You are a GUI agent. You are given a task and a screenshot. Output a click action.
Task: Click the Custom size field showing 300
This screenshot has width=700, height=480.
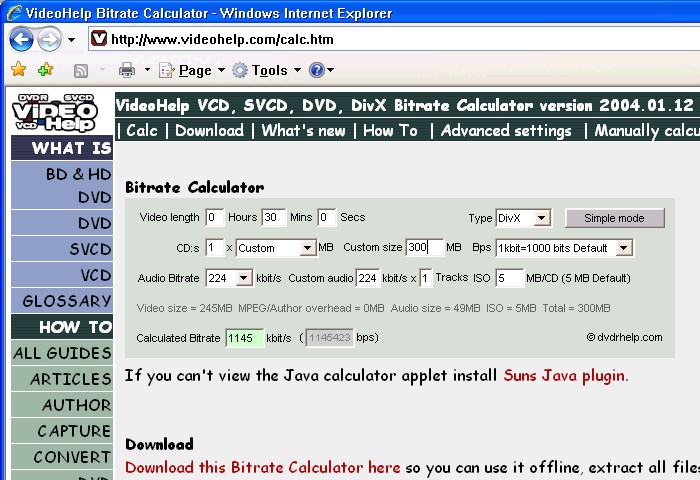[425, 247]
